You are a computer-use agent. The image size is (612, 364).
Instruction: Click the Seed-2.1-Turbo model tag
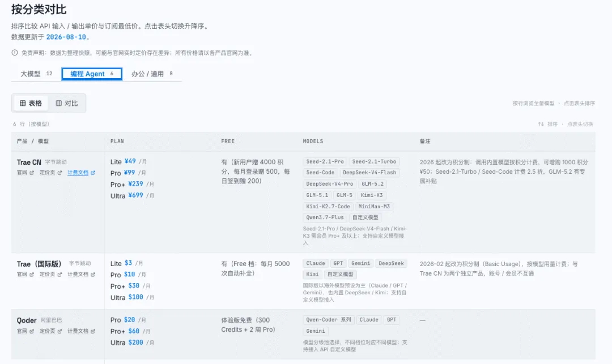click(x=374, y=162)
